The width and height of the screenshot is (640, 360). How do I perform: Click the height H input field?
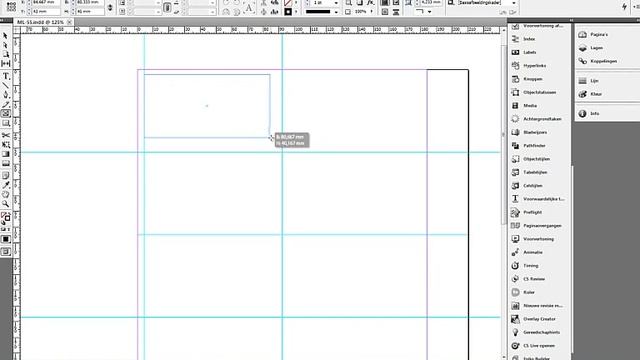[89, 11]
